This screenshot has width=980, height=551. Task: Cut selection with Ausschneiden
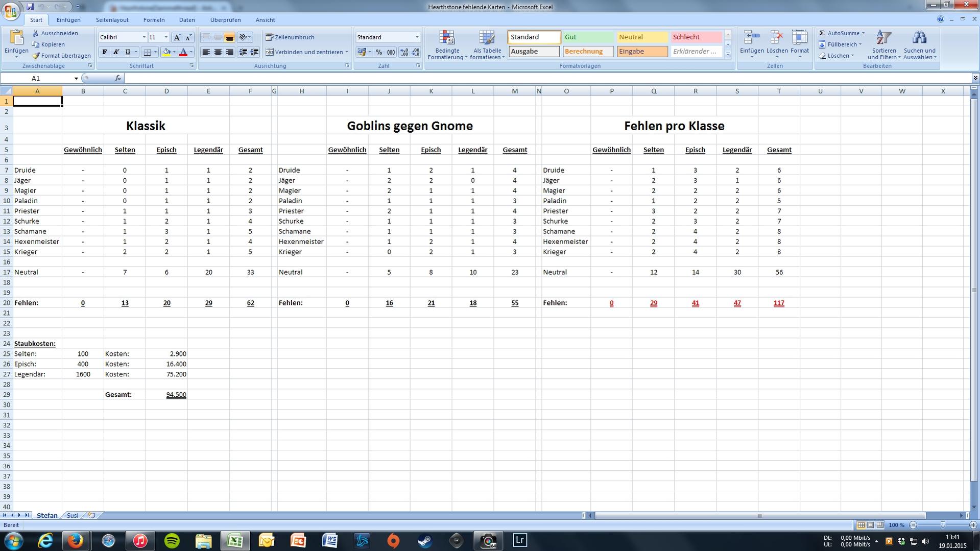[x=55, y=33]
